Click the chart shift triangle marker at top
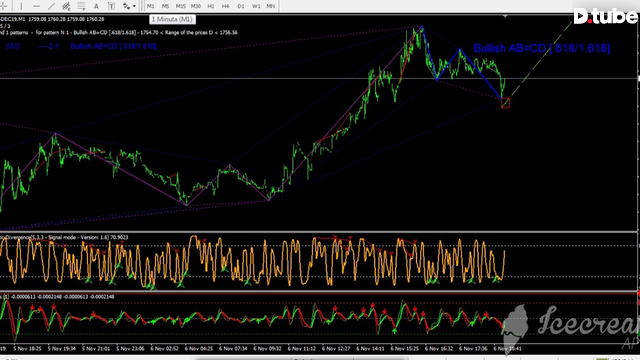Viewport: 640px width, 360px height. tap(505, 17)
